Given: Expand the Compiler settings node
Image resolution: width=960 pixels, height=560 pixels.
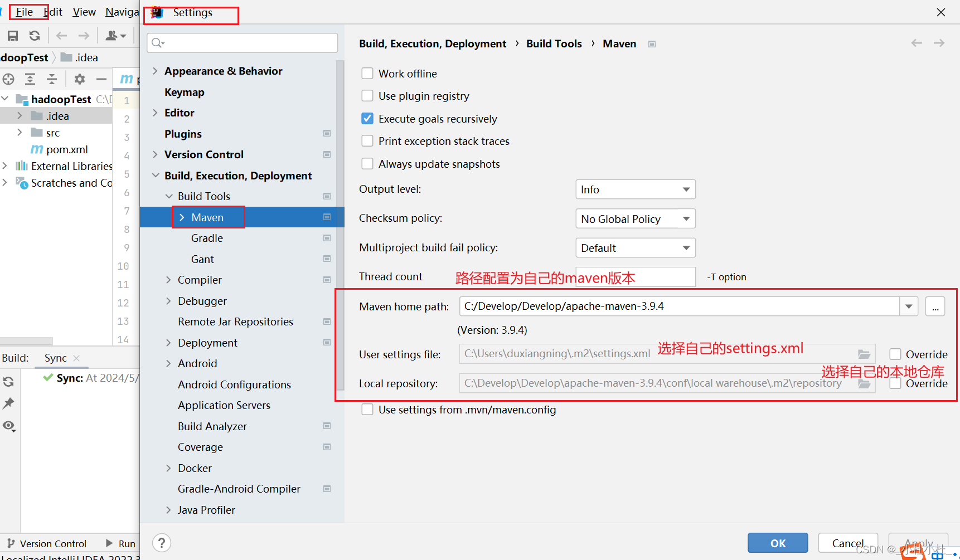Looking at the screenshot, I should pyautogui.click(x=169, y=280).
